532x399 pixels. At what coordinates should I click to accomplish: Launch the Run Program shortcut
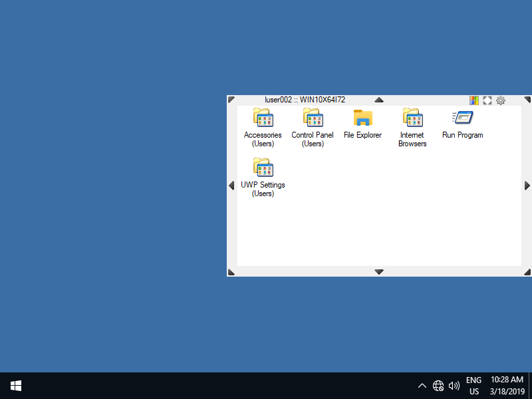[462, 118]
